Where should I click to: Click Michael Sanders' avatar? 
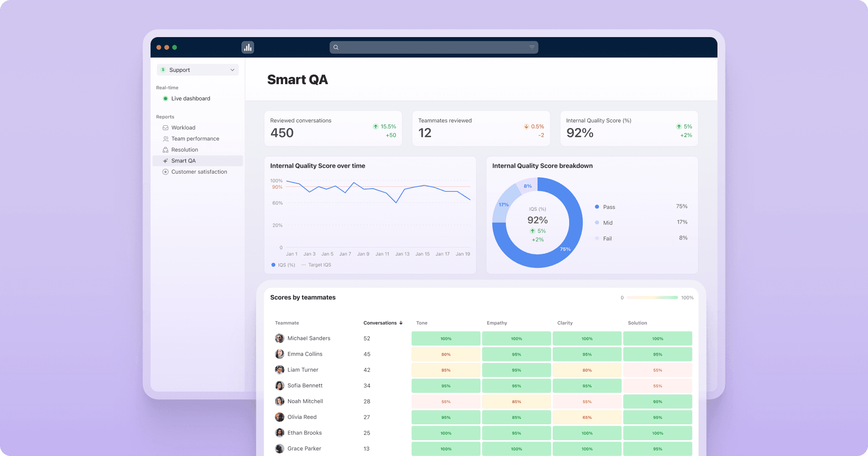point(279,338)
